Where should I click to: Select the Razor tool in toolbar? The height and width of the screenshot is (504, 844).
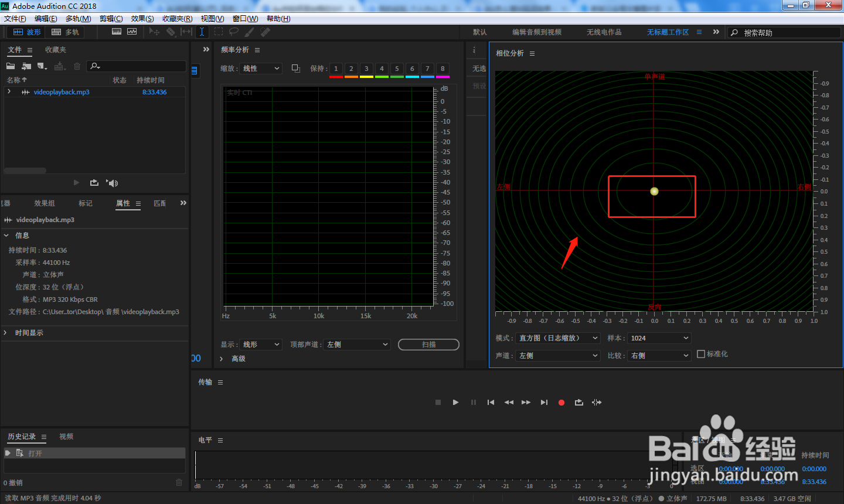[x=171, y=32]
